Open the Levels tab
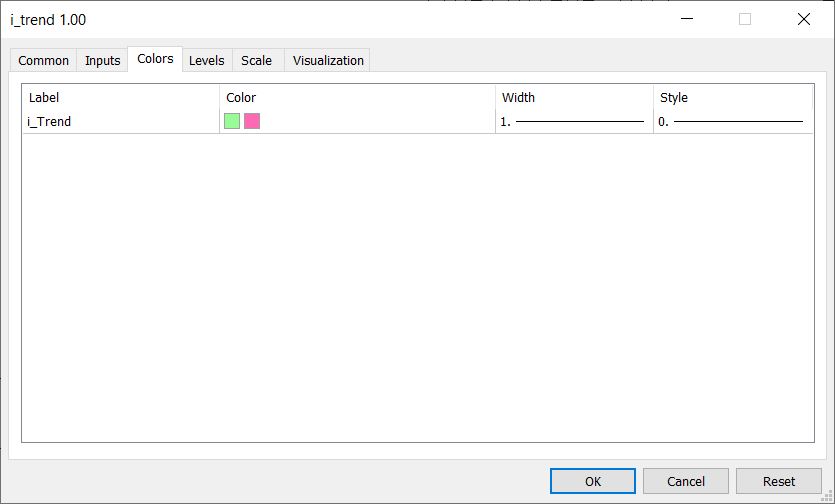 coord(207,60)
